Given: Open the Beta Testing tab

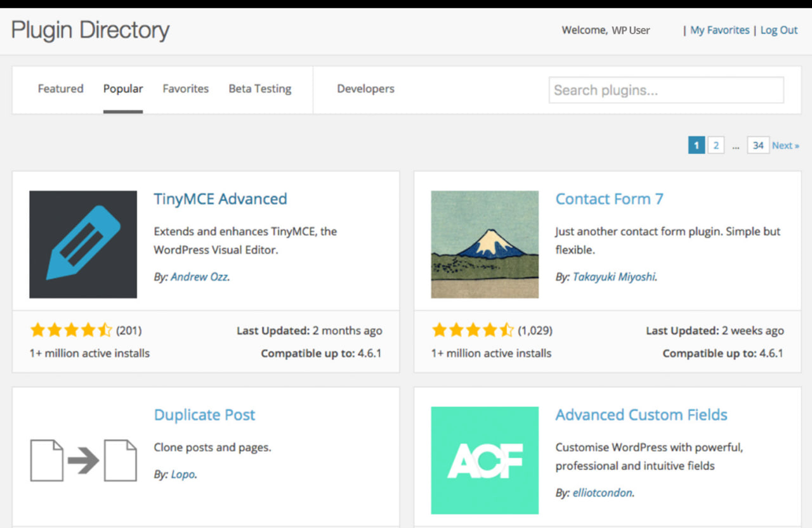Looking at the screenshot, I should tap(259, 89).
